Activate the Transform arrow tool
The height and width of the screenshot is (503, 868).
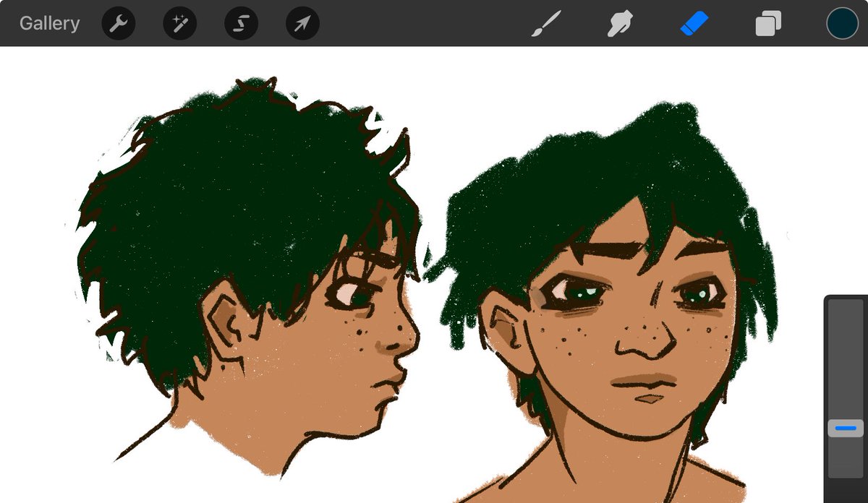(303, 24)
